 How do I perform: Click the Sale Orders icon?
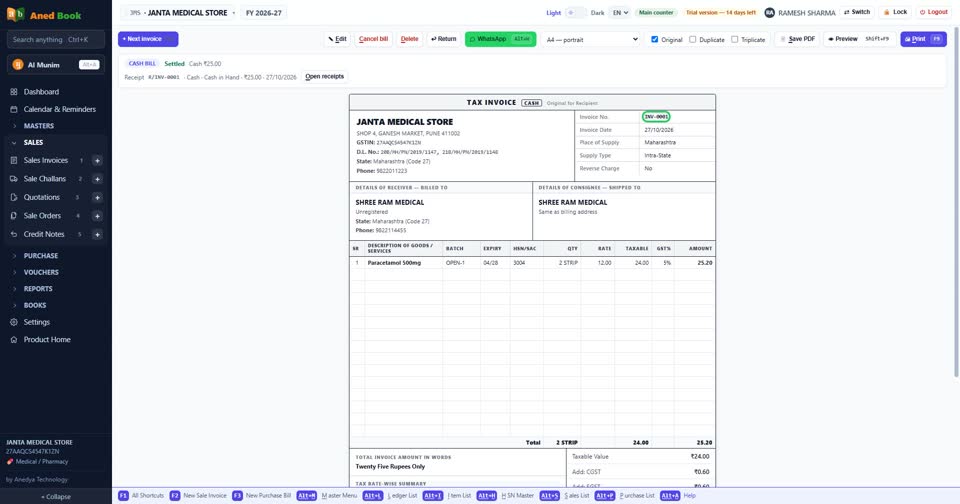[13, 216]
